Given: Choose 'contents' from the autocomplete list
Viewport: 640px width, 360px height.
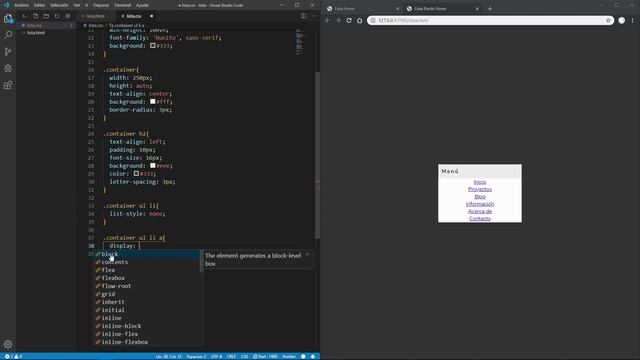Looking at the screenshot, I should point(147,262).
